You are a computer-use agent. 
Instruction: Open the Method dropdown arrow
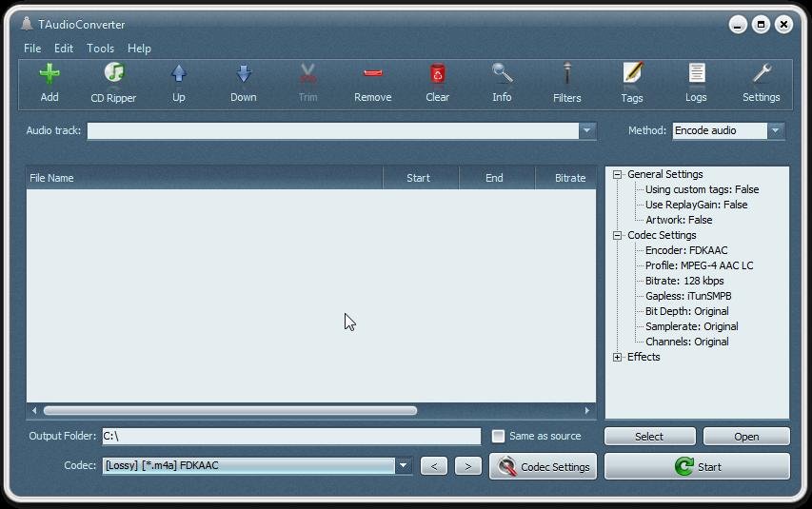pyautogui.click(x=775, y=130)
